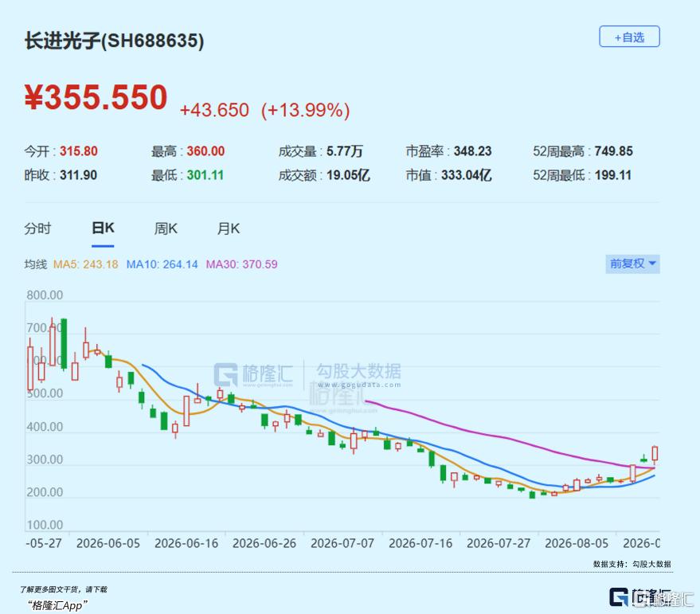Select the 日K daily chart tab
This screenshot has height=614, width=700.
(103, 229)
